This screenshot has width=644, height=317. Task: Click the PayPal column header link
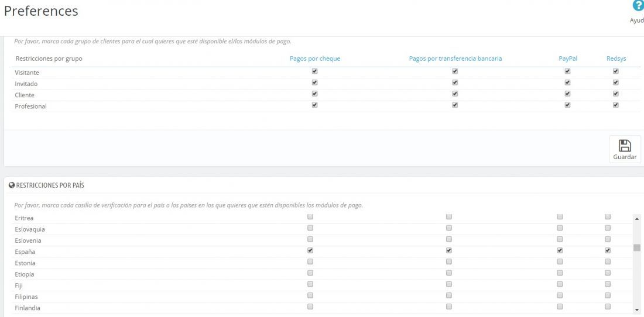[x=568, y=58]
